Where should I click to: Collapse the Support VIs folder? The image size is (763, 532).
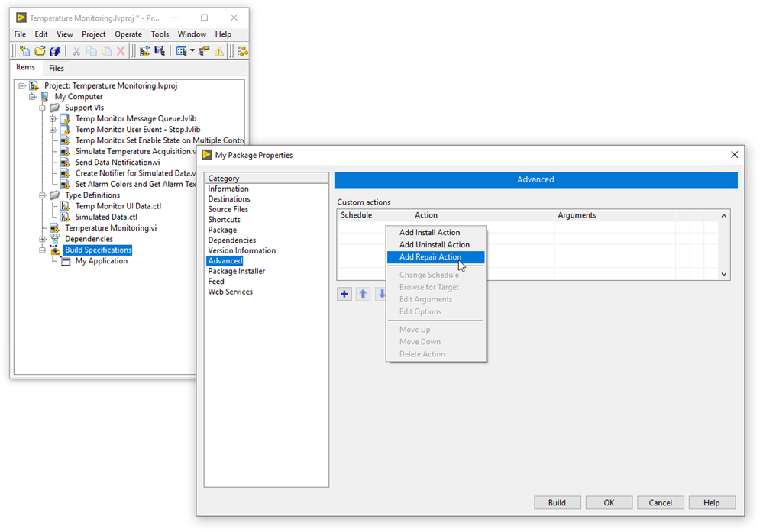42,108
